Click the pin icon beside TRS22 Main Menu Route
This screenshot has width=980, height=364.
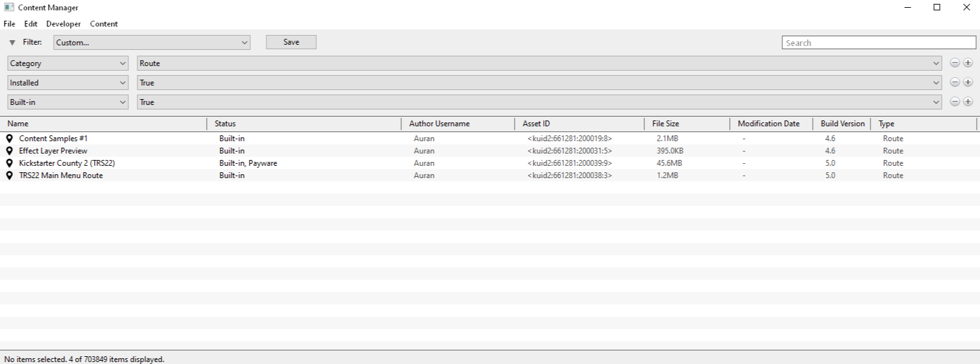(9, 176)
